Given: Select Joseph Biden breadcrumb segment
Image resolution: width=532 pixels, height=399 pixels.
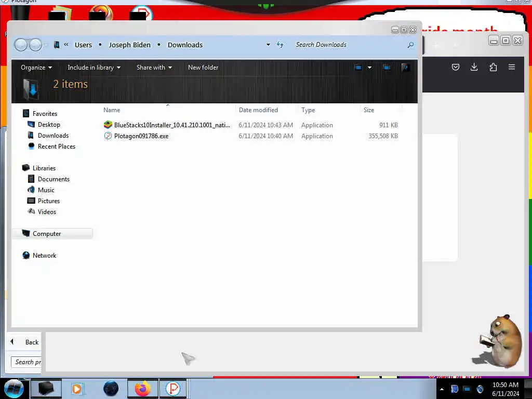Looking at the screenshot, I should coord(129,45).
